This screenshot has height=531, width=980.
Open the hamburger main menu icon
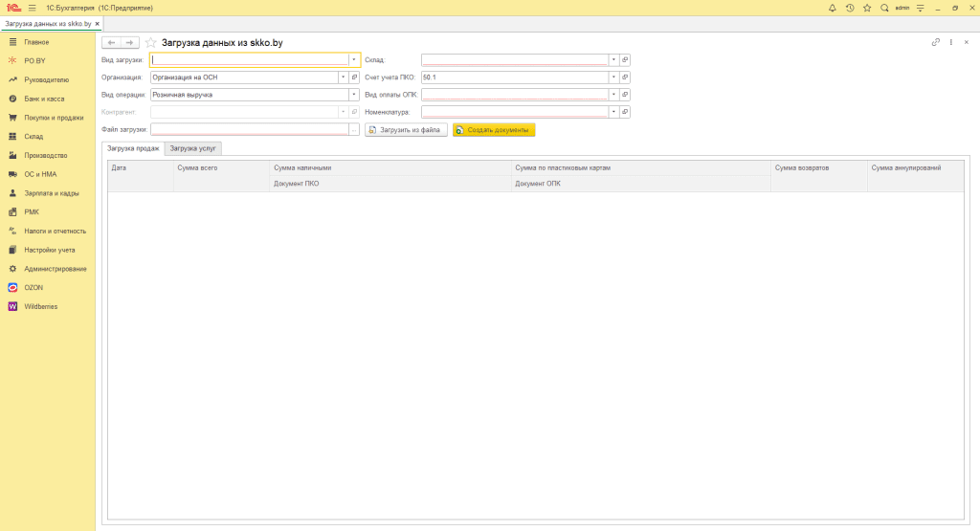32,8
